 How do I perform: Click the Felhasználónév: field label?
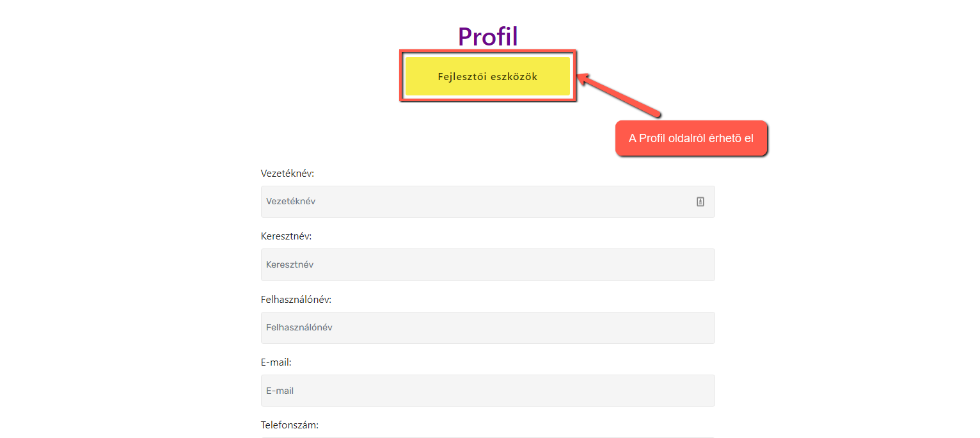coord(296,300)
